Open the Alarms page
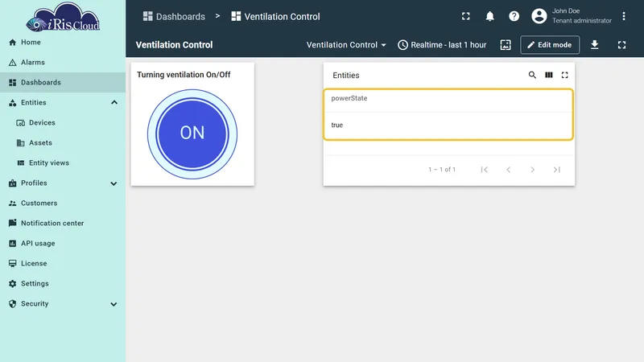Screen dimensions: 644x362 pyautogui.click(x=63, y=63)
